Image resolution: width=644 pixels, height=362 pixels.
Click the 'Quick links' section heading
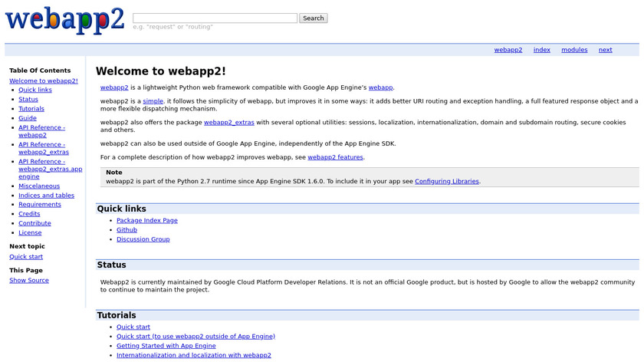click(122, 209)
